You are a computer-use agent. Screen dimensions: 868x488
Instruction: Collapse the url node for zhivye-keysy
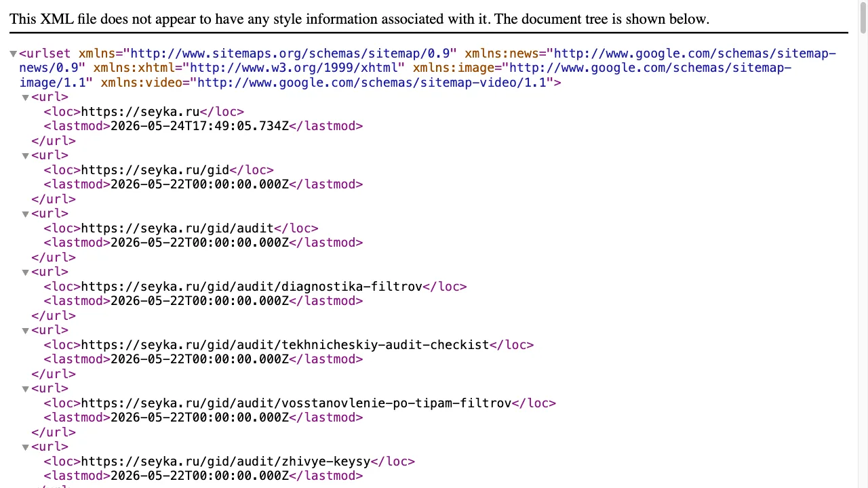click(x=25, y=447)
